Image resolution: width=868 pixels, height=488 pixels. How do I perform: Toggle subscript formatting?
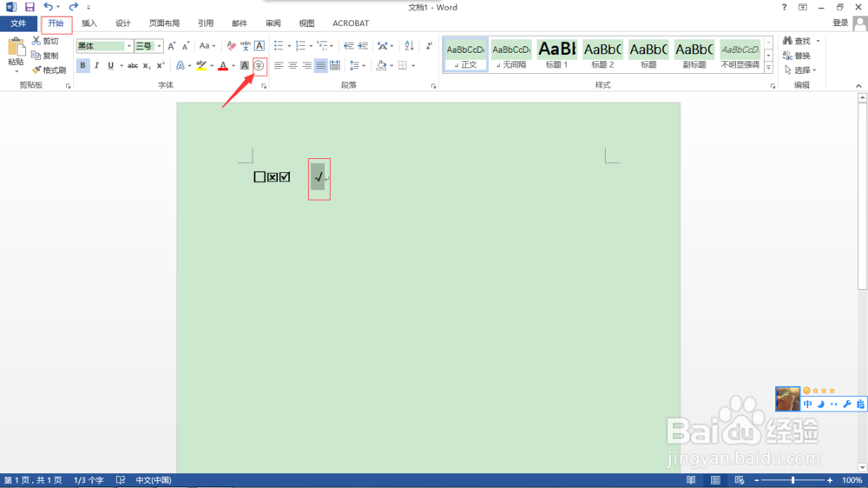coord(147,65)
